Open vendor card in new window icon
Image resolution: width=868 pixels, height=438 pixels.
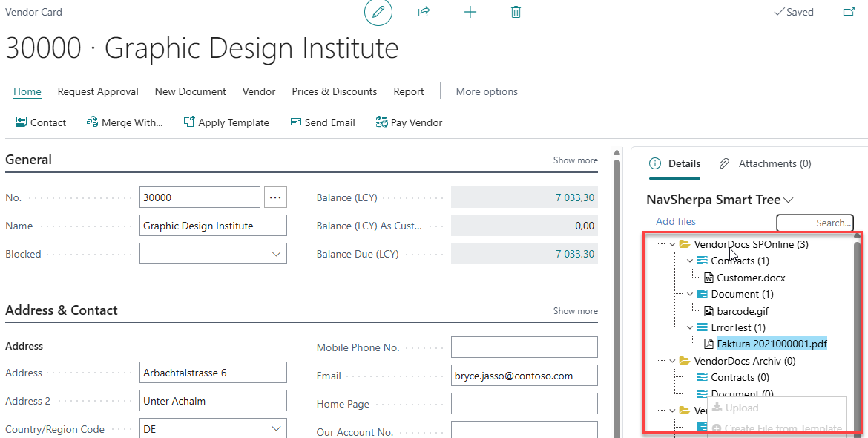(849, 13)
